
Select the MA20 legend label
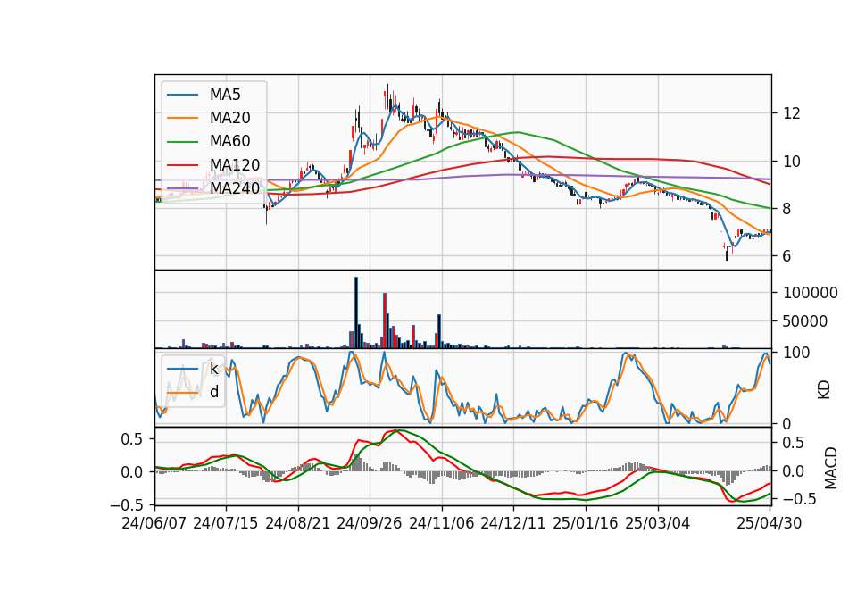click(229, 118)
